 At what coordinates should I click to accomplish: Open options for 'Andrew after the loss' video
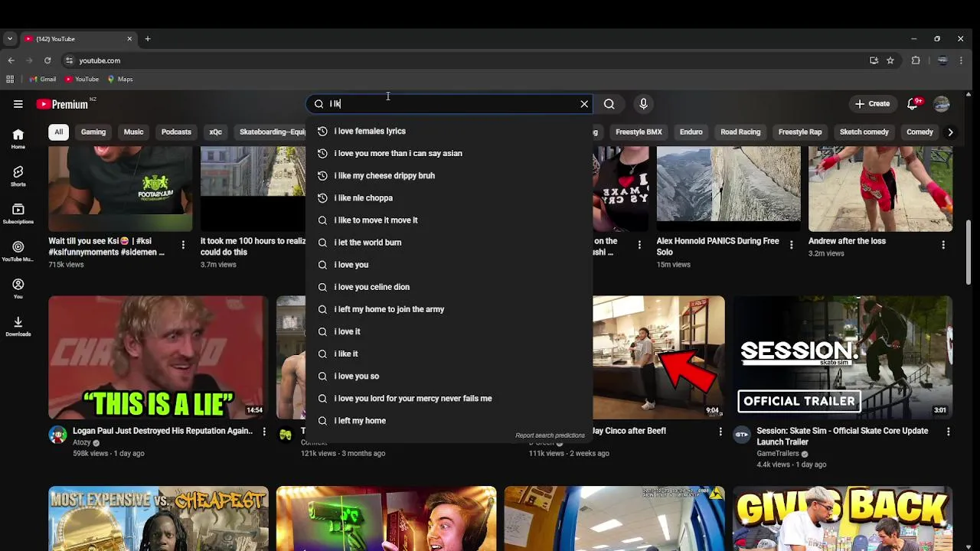[x=943, y=245]
